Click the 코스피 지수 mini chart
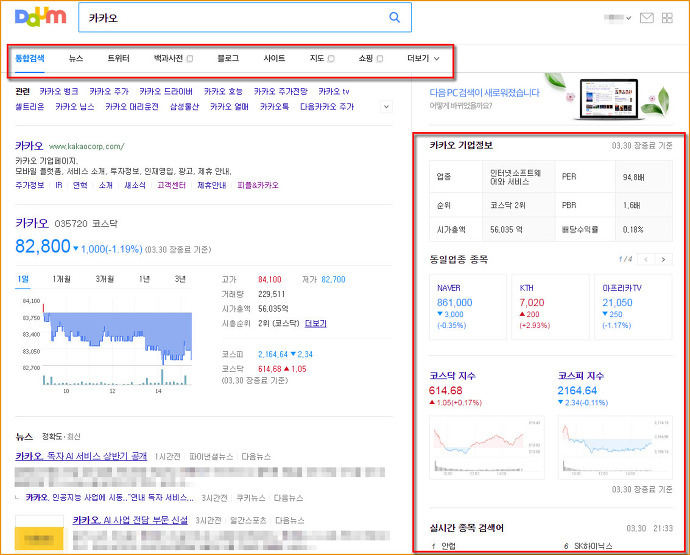The image size is (690, 555). point(615,447)
